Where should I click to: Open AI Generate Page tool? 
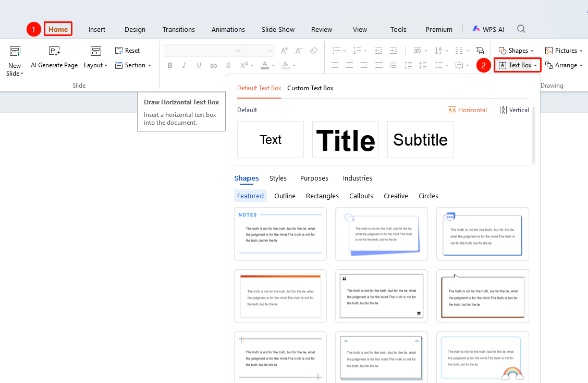point(54,58)
